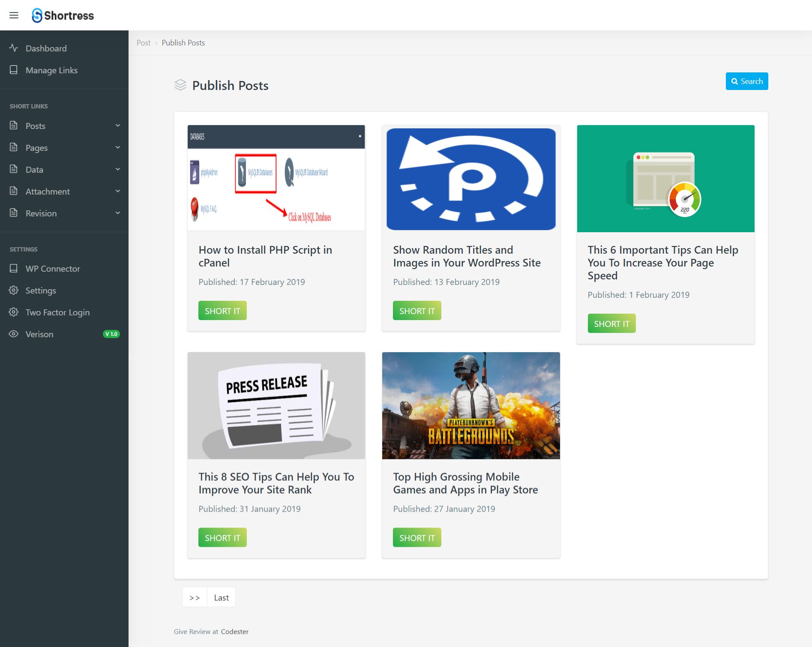812x647 pixels.
Task: Click the WP Connector book icon
Action: click(14, 268)
